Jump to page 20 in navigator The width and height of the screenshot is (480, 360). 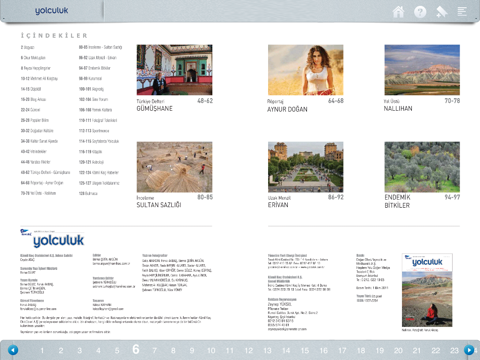point(398,351)
